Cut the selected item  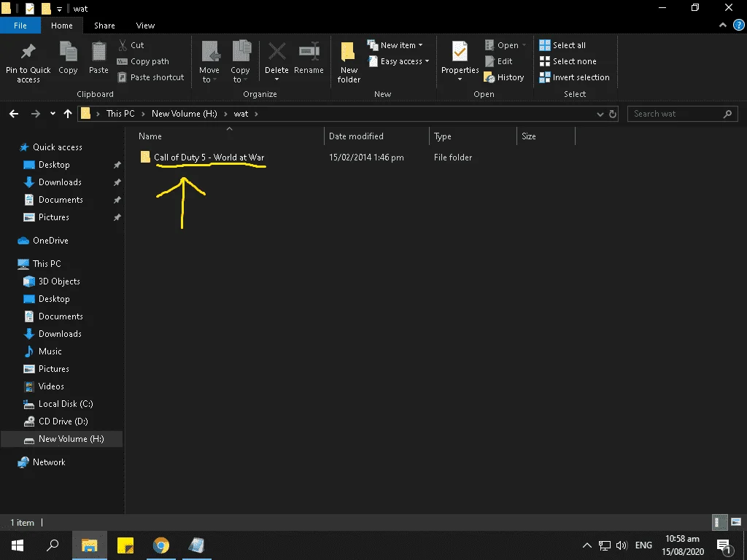click(x=131, y=45)
